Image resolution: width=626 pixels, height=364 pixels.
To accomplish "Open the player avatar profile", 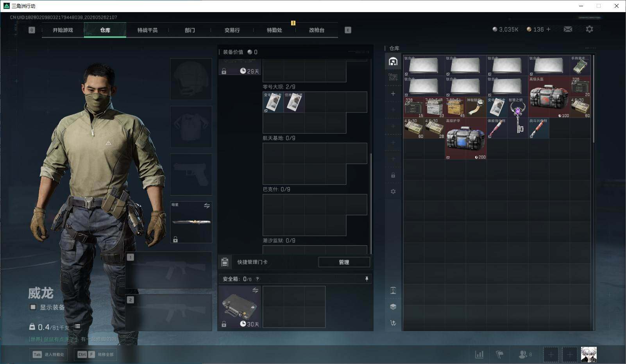I will coord(588,355).
